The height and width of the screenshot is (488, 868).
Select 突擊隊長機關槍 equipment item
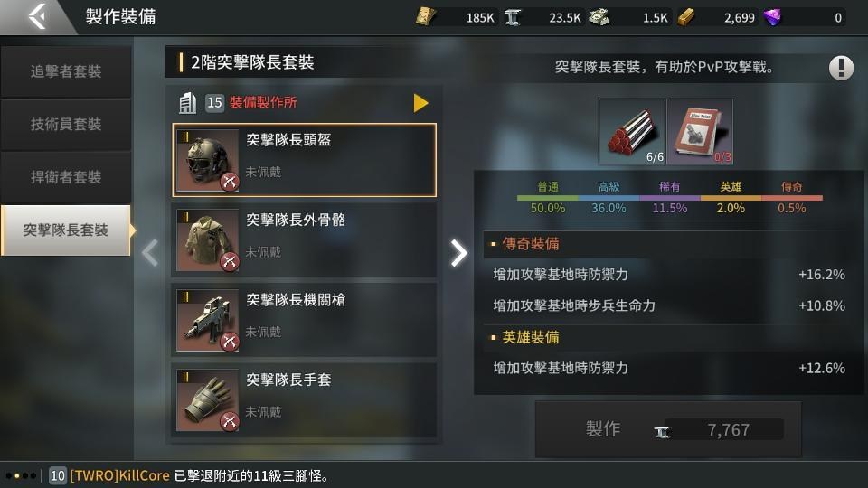point(304,320)
